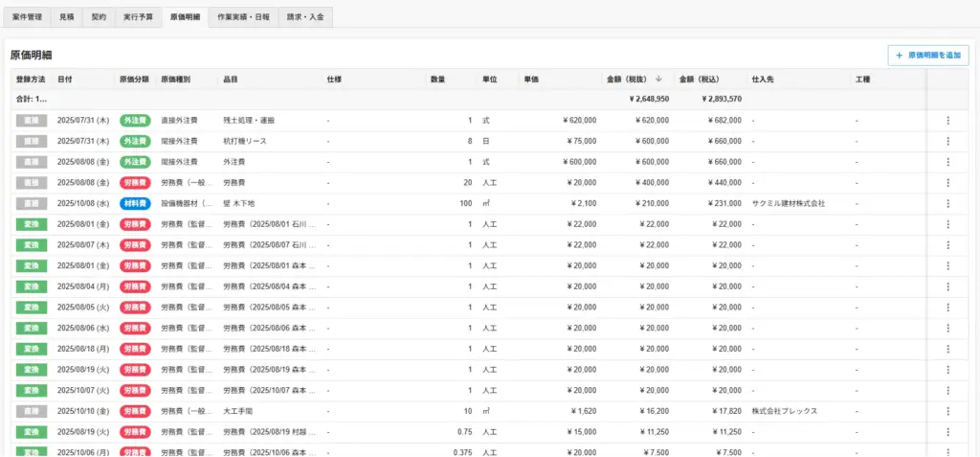Screen dimensions: 980x457
Task: Click the 金額（税込） column header
Action: pos(700,80)
